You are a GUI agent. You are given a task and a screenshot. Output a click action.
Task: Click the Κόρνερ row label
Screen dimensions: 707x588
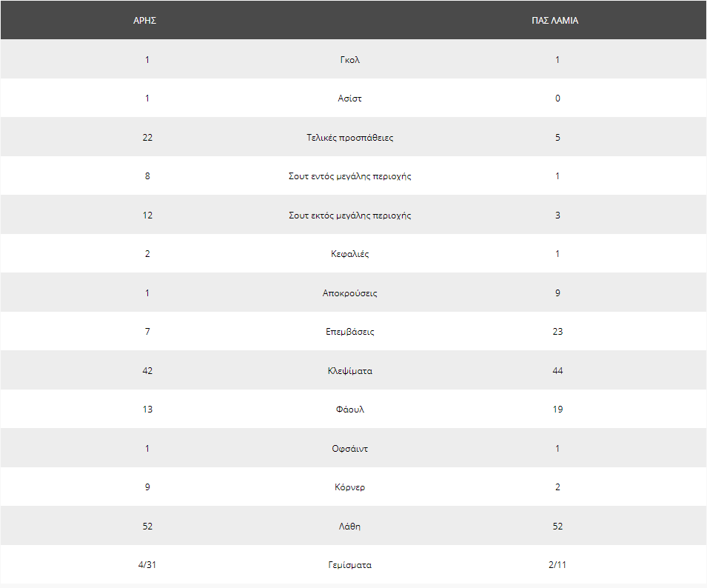350,487
